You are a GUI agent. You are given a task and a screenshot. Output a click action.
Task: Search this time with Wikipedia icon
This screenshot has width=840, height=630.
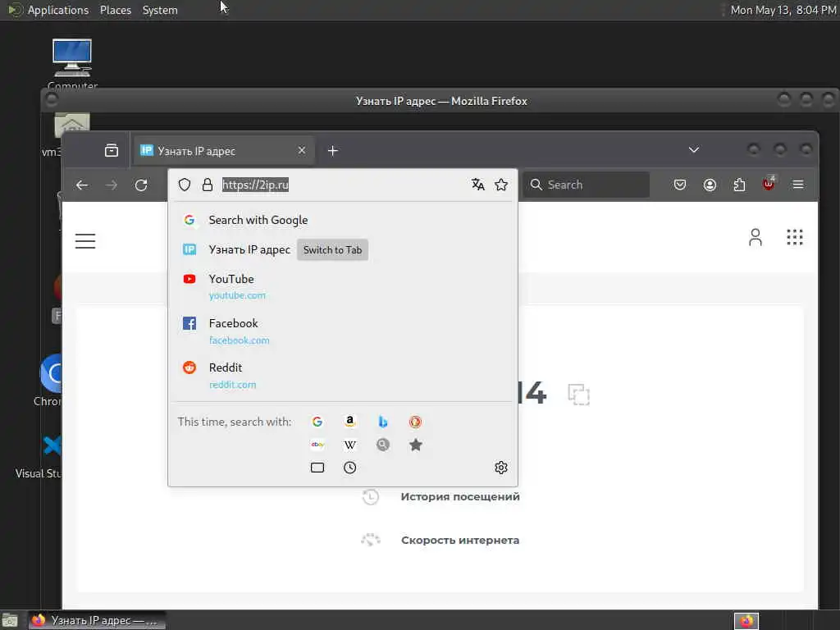349,445
